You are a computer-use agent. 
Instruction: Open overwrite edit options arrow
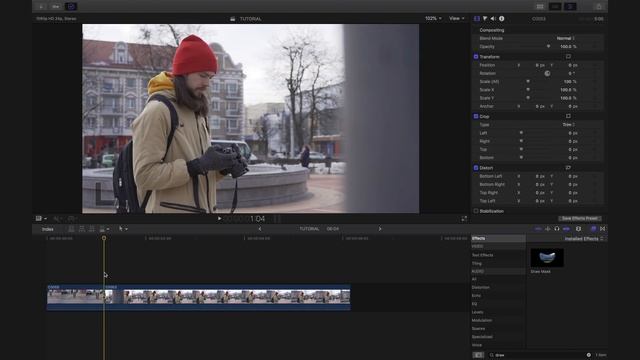pos(108,229)
